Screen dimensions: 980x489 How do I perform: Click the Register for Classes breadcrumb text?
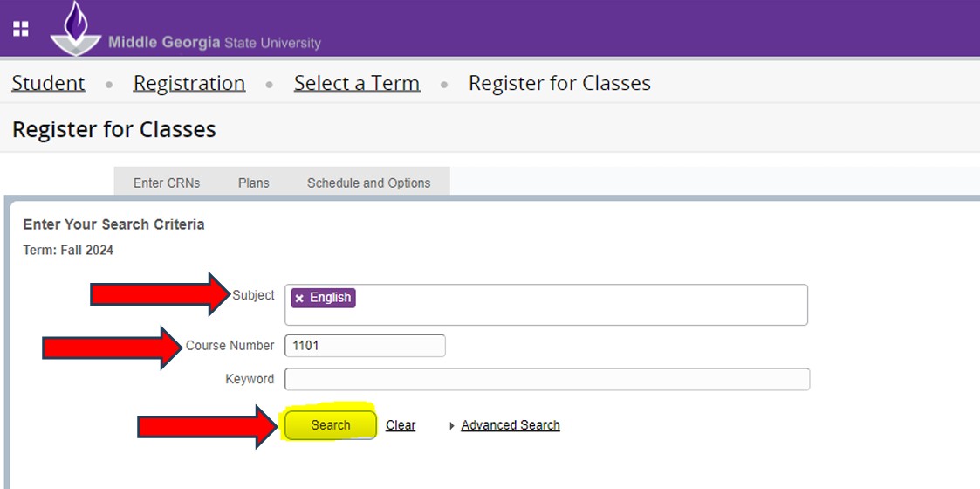click(559, 83)
